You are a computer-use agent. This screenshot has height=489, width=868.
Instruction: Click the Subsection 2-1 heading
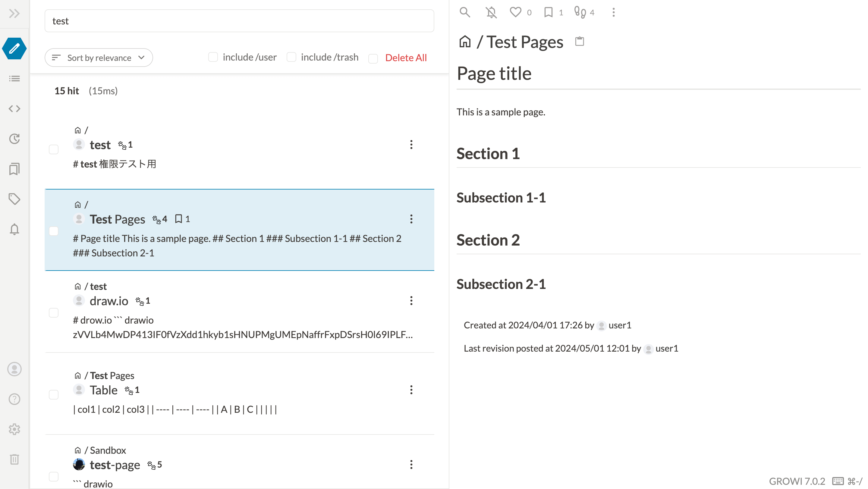click(x=501, y=284)
